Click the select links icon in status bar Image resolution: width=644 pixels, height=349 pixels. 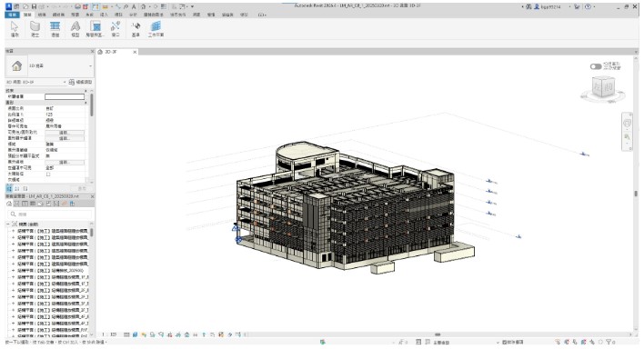(558, 342)
